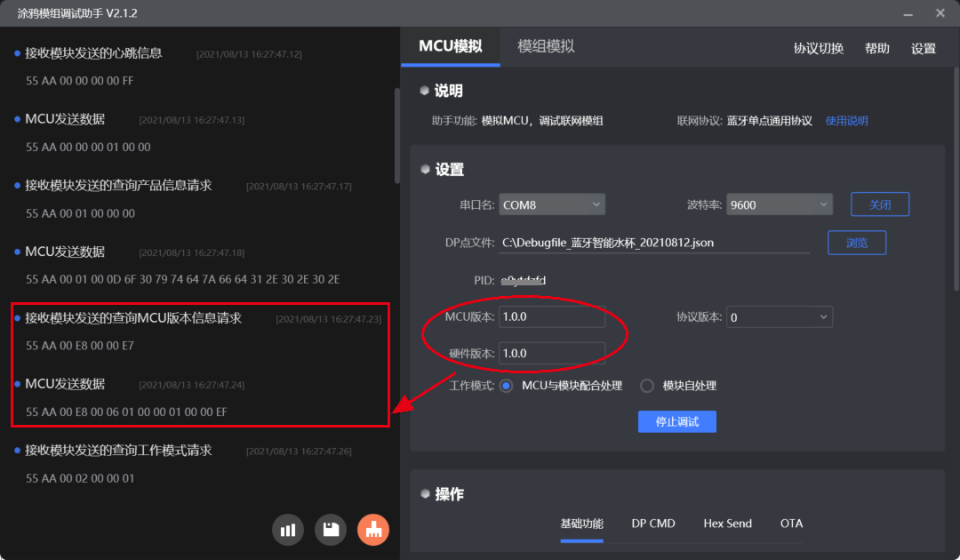The image size is (960, 560).
Task: Save the log with the floppy disk icon
Action: (x=331, y=530)
